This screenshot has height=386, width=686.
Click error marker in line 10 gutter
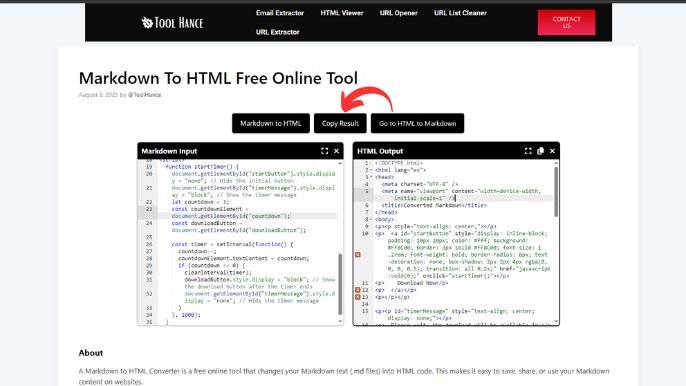(357, 255)
